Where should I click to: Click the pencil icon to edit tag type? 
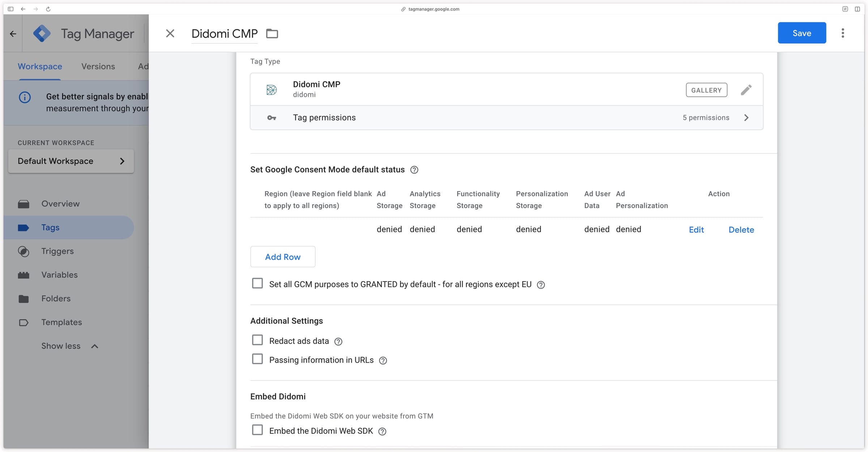tap(746, 90)
